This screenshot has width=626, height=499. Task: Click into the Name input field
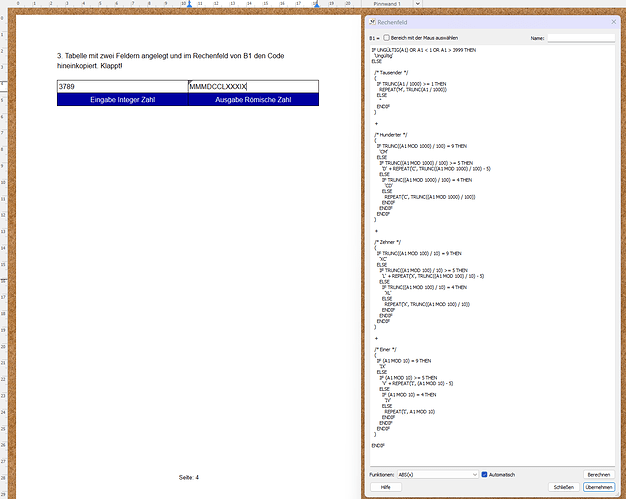pos(581,37)
